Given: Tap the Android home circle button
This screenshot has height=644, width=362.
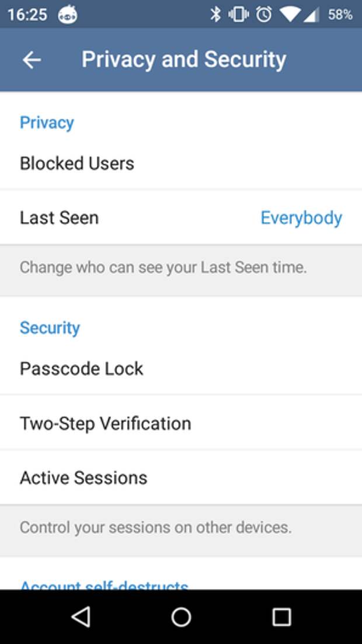Looking at the screenshot, I should (181, 617).
